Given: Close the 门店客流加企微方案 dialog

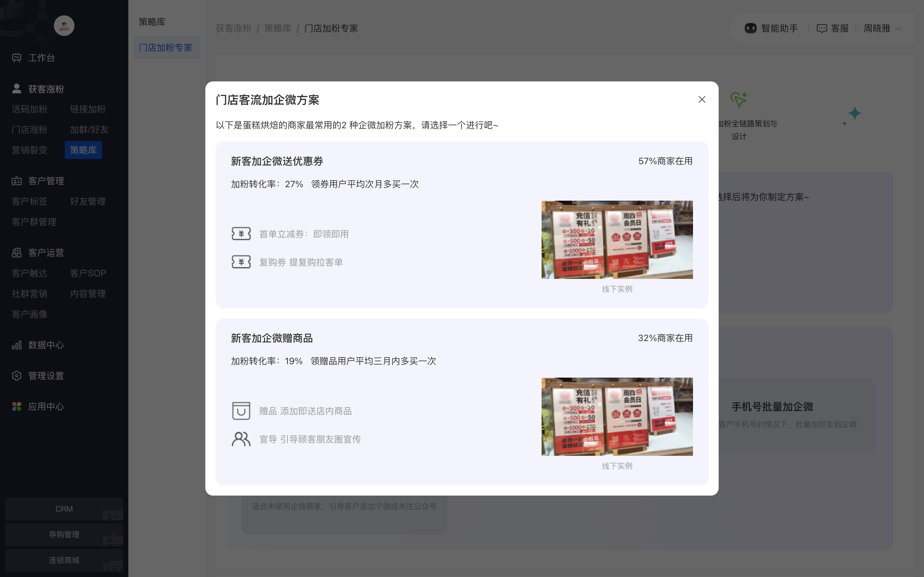Looking at the screenshot, I should 702,99.
